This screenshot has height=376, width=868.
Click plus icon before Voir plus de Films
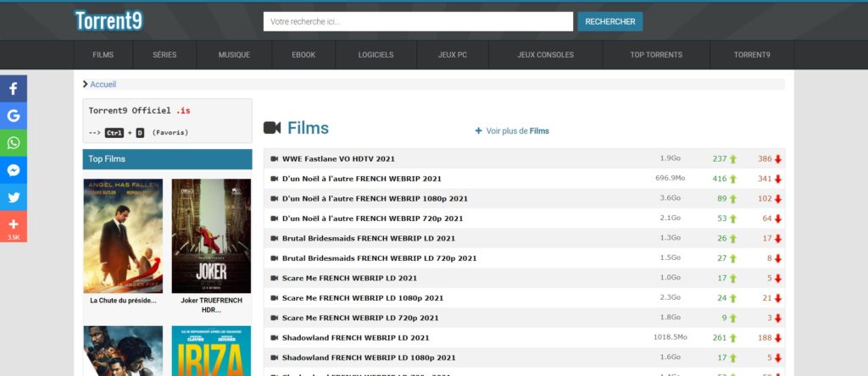pyautogui.click(x=478, y=131)
